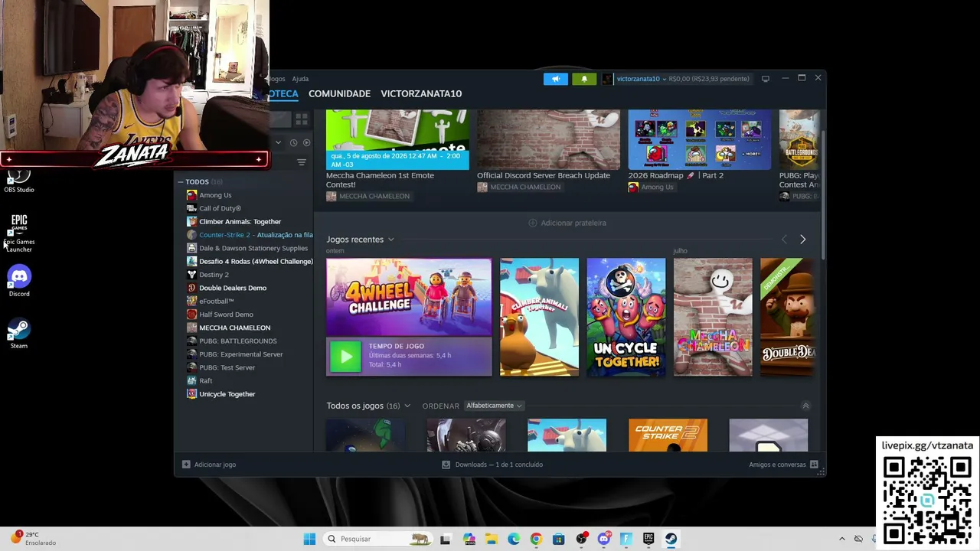This screenshot has width=980, height=551.
Task: Click Adicionar prateleira to add a shelf
Action: pyautogui.click(x=567, y=223)
